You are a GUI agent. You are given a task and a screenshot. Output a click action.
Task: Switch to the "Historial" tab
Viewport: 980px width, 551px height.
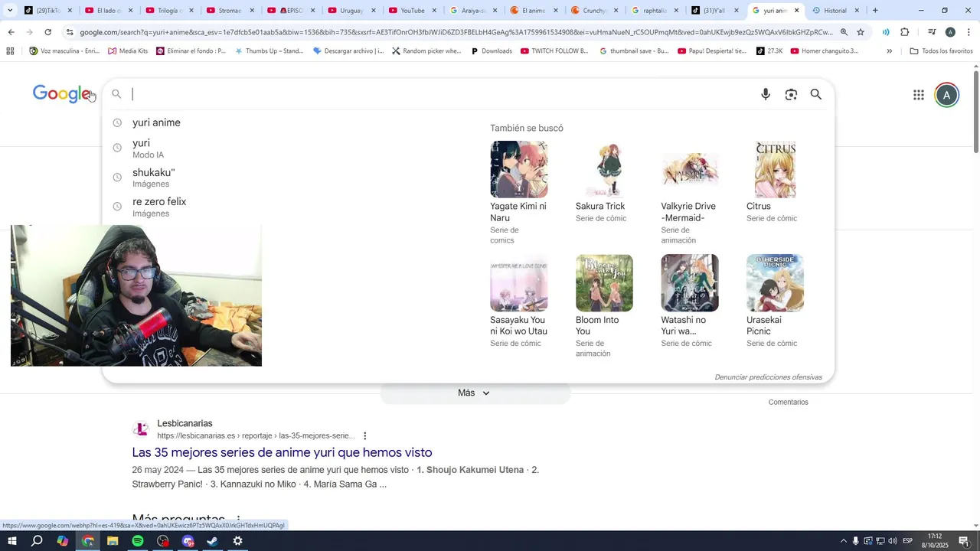coord(835,11)
